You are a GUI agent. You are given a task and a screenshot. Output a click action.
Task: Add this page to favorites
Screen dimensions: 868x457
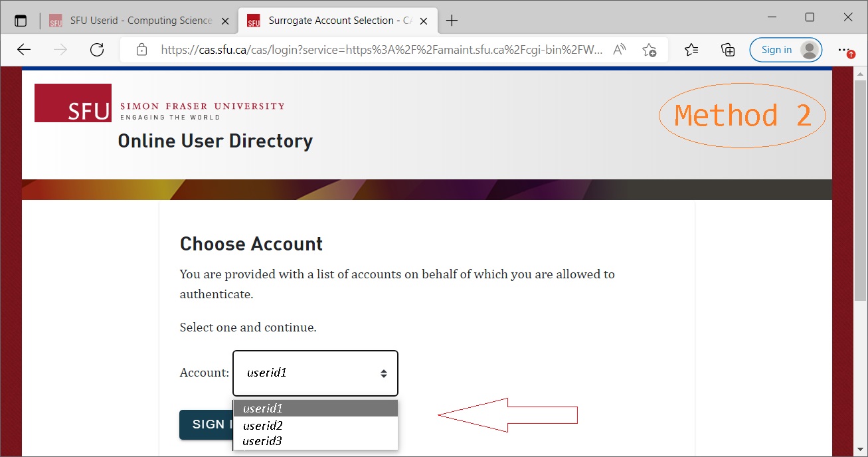point(649,50)
